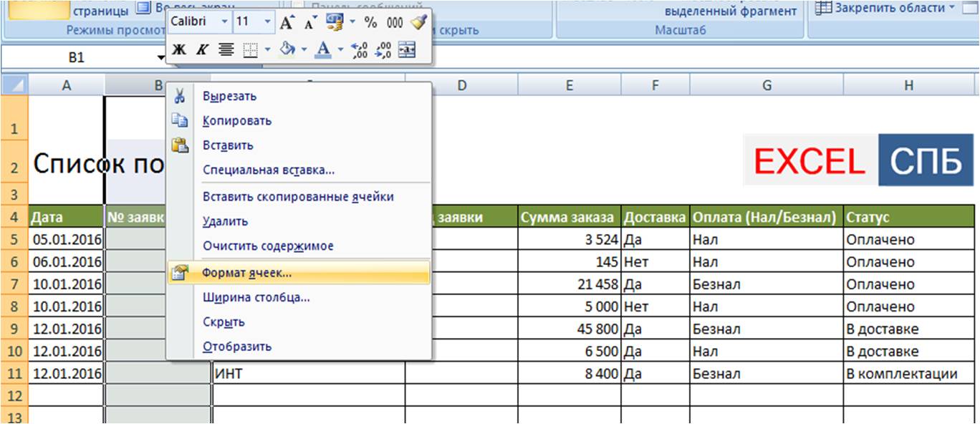
Task: Select column header G
Action: coord(767,85)
